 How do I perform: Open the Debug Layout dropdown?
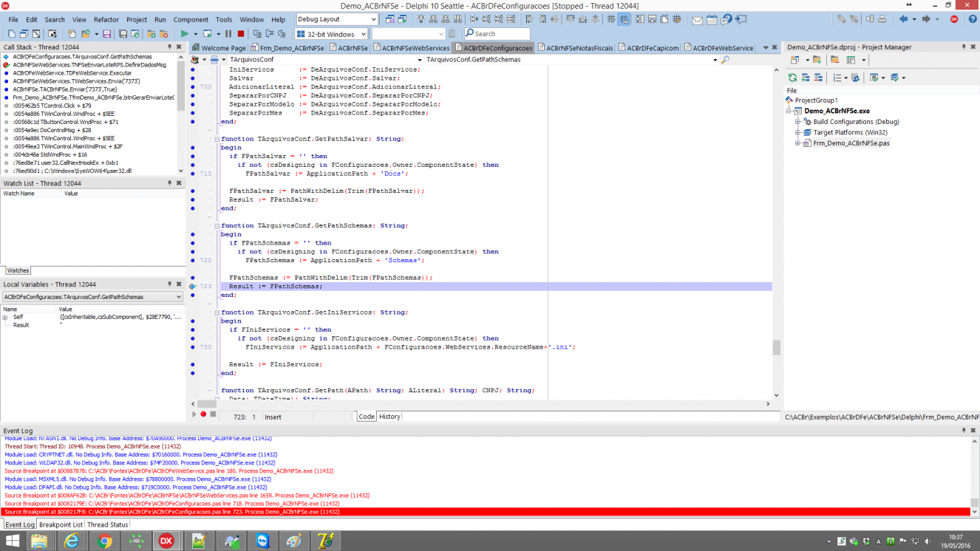(x=372, y=19)
